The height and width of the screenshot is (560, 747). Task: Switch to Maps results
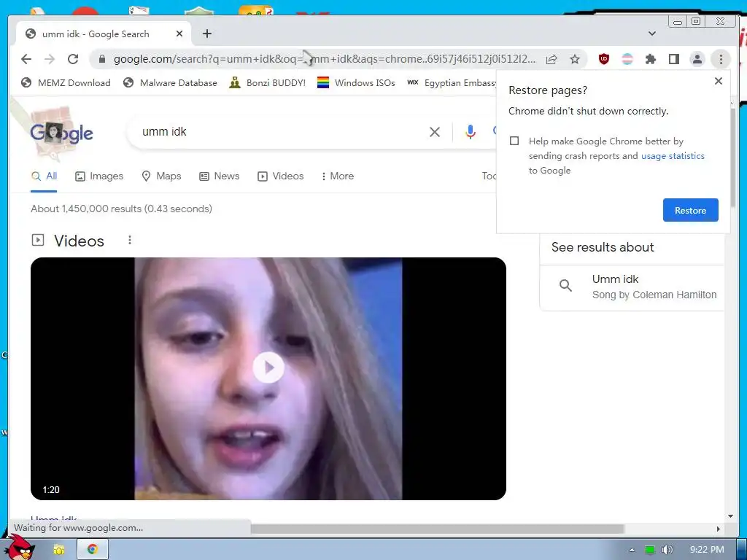(x=161, y=176)
